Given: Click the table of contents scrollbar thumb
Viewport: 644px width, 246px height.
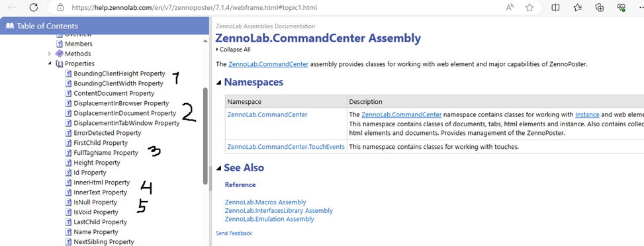Looking at the screenshot, I should 206,137.
